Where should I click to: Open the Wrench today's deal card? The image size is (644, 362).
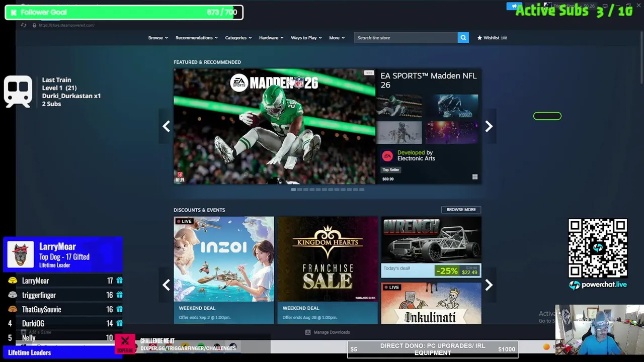coord(431,248)
